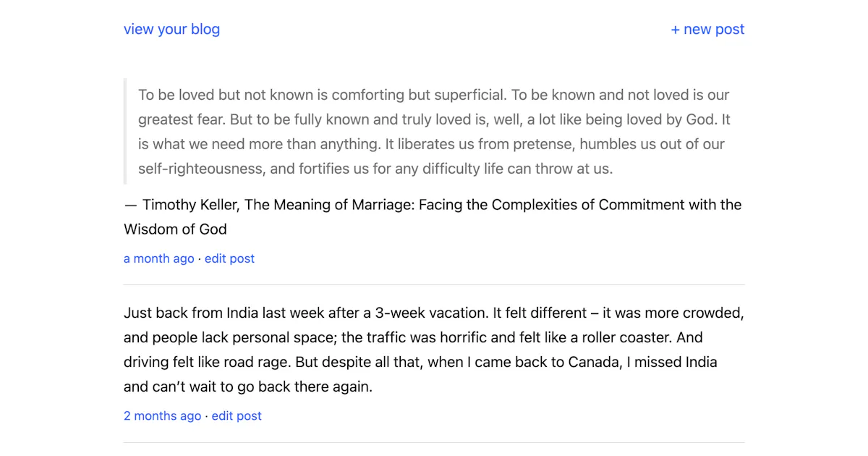Open the 'a month ago' timestamp link
This screenshot has height=456, width=868.
pyautogui.click(x=159, y=258)
